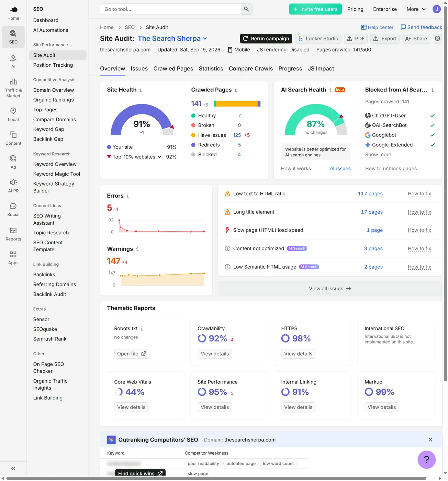
Task: Click the Site Health info icon
Action: point(141,90)
